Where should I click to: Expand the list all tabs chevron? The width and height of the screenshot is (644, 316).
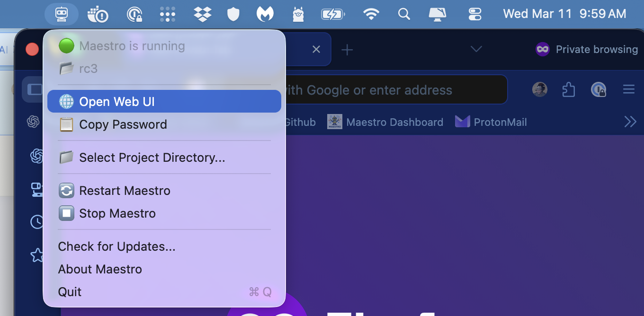(476, 49)
